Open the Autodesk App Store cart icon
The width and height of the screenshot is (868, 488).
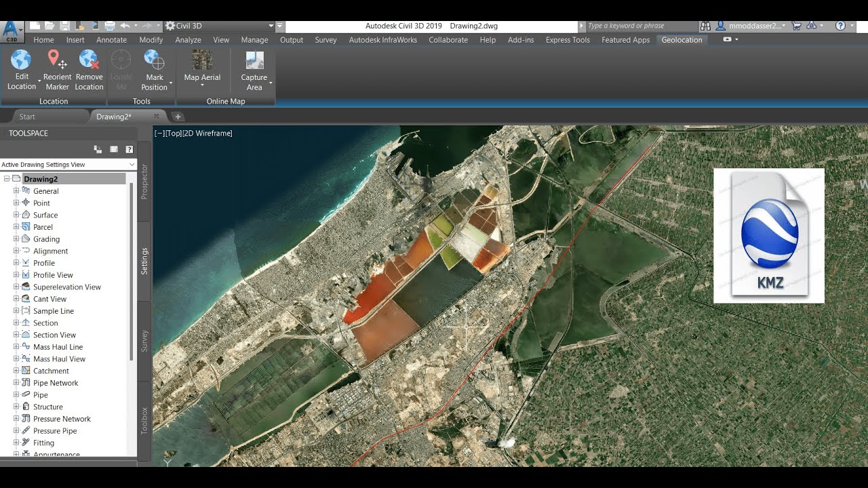tap(796, 26)
